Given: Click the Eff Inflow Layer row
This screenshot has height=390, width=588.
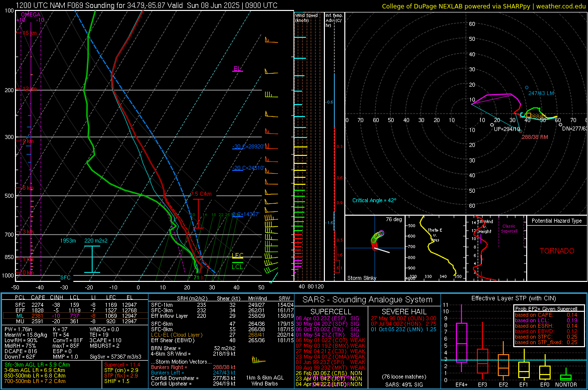Looking at the screenshot, I should tap(222, 316).
